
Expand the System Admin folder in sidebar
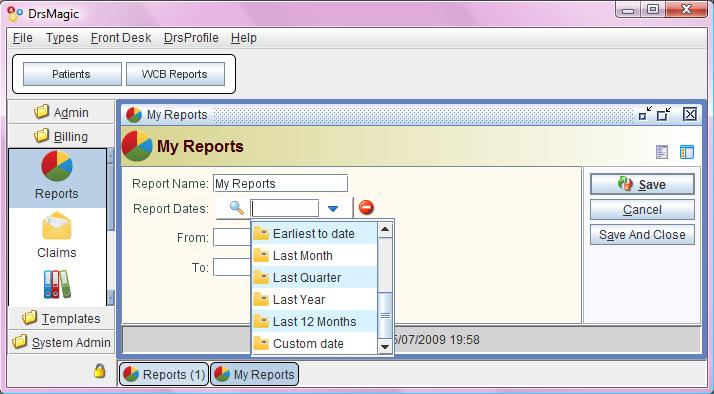[61, 342]
